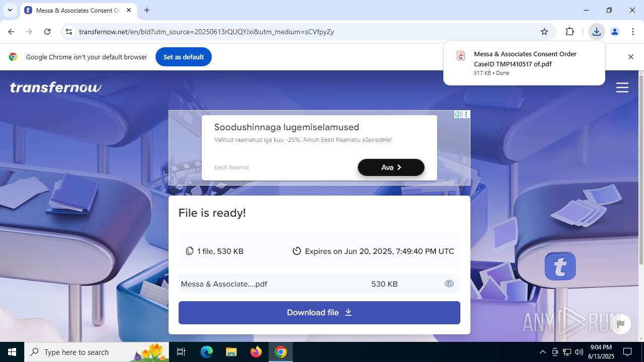Click the Ava button in the ad
The image size is (644, 362).
tap(391, 167)
